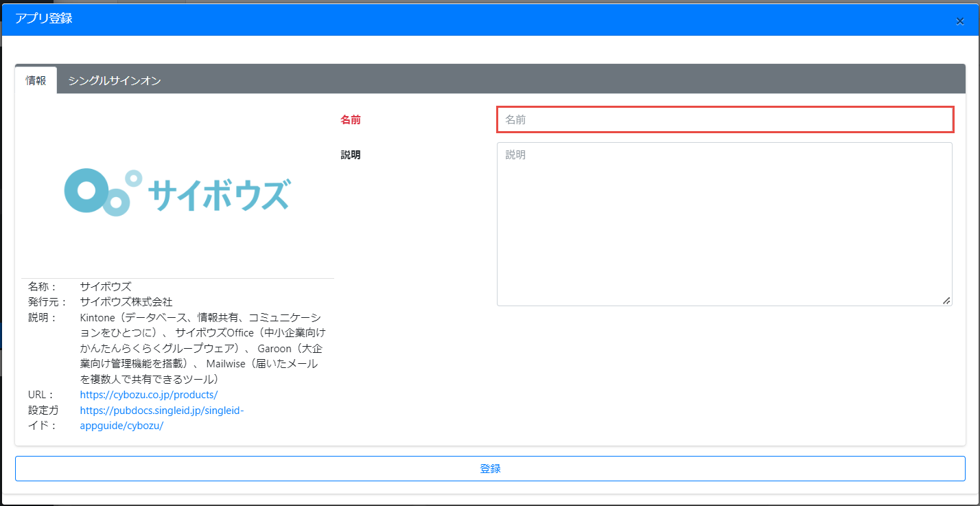Open the cybozu.co.jp products link

point(148,395)
